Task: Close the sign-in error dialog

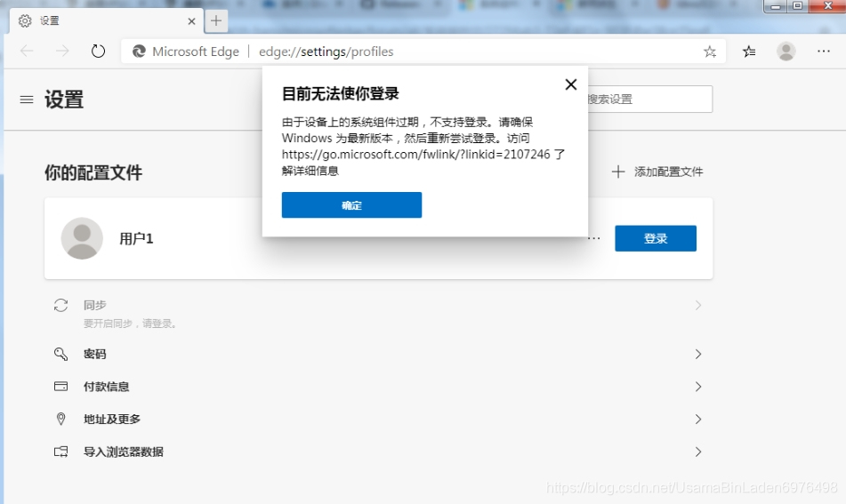Action: [x=571, y=84]
